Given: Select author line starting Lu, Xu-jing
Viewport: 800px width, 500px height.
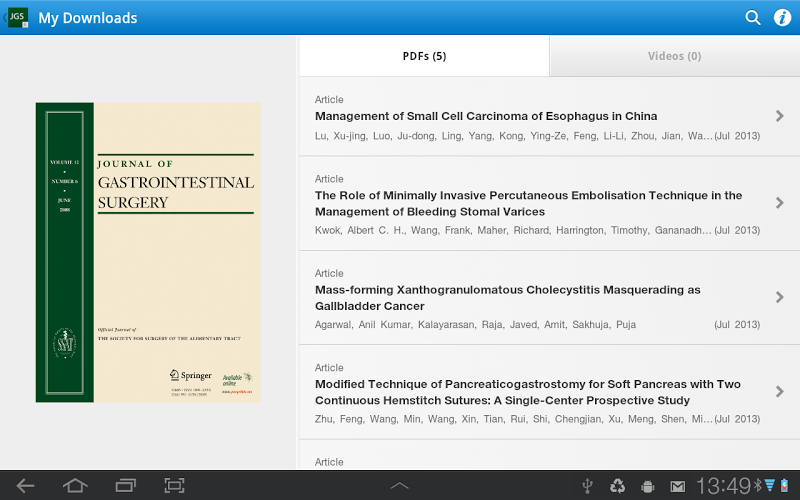Looking at the screenshot, I should click(x=513, y=136).
